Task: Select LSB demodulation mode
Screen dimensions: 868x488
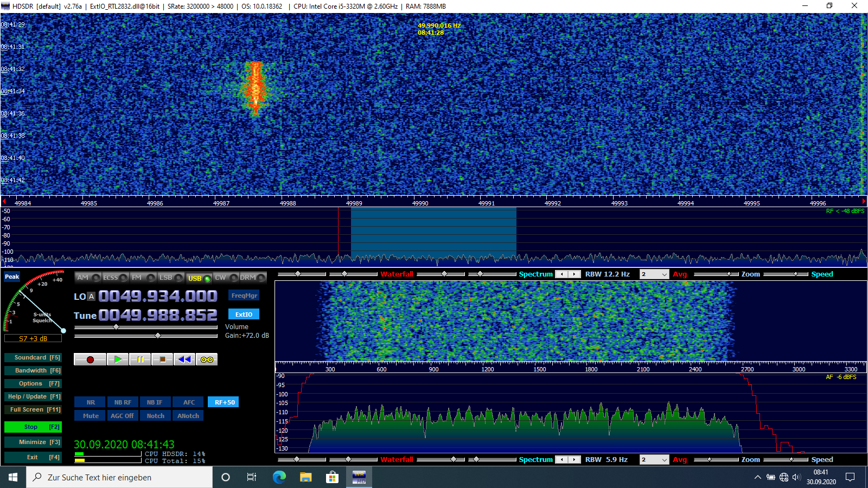Action: tap(171, 278)
